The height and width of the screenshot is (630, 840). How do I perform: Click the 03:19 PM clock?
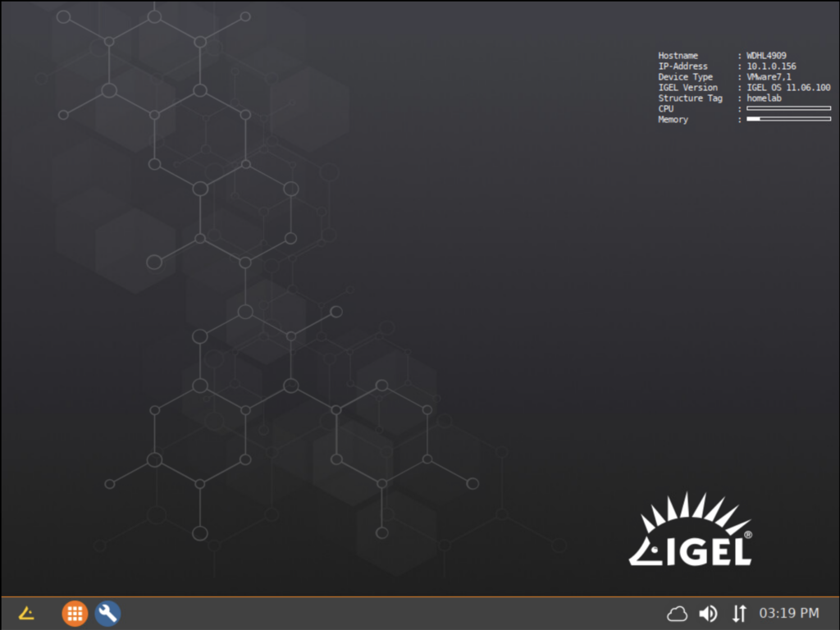pyautogui.click(x=789, y=613)
